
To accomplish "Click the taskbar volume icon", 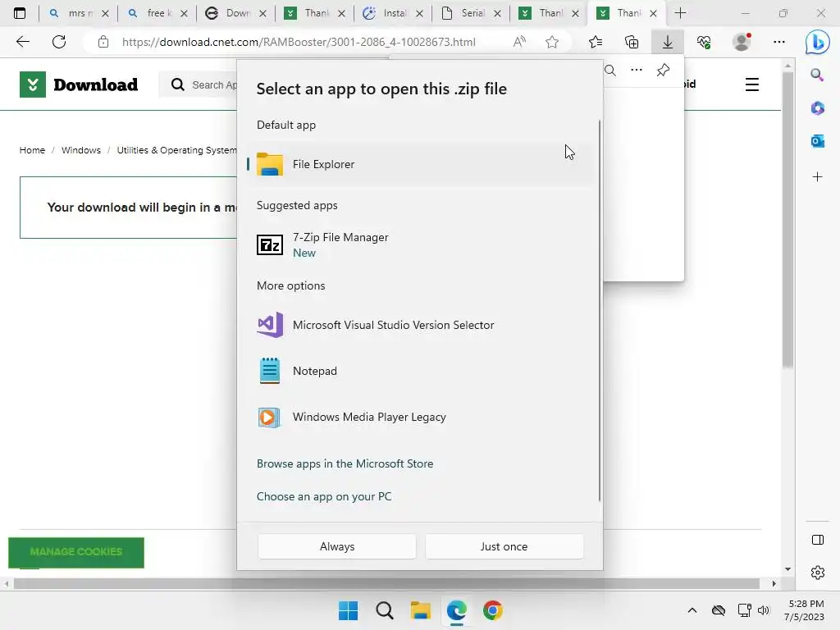I will [x=764, y=610].
